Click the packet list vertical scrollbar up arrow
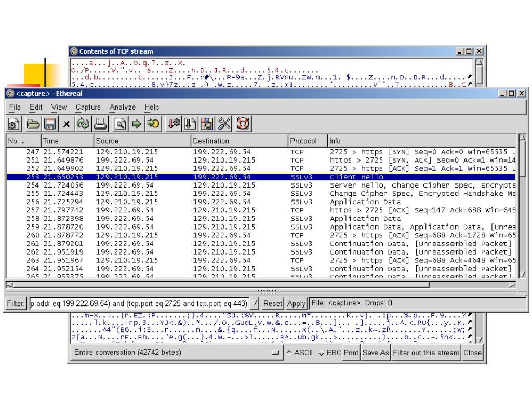This screenshot has width=532, height=399. [522, 138]
